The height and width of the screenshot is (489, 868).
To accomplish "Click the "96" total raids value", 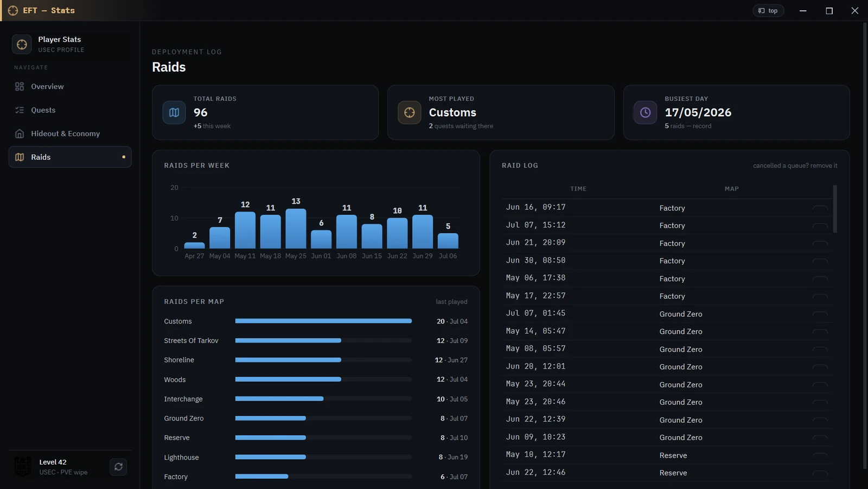I will pos(200,112).
